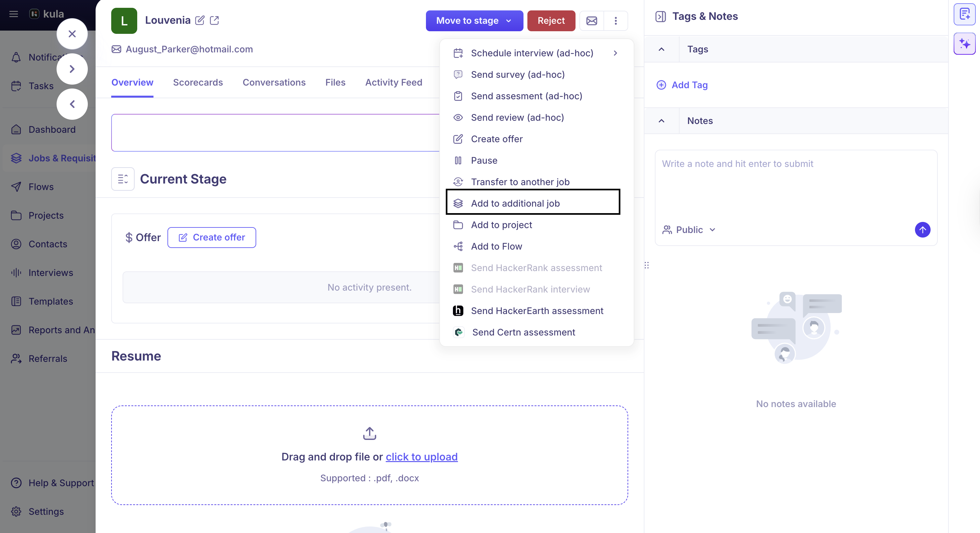
Task: Click the envelope email icon beside Reject
Action: (591, 20)
